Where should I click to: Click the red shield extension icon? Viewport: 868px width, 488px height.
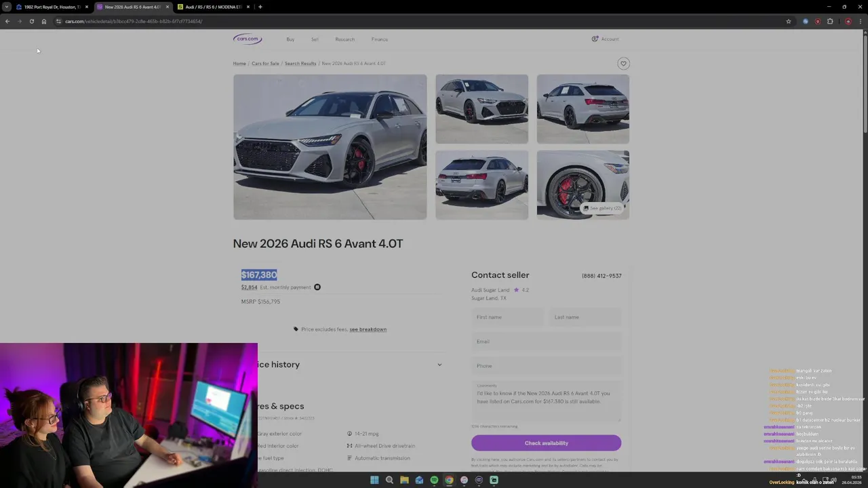818,21
